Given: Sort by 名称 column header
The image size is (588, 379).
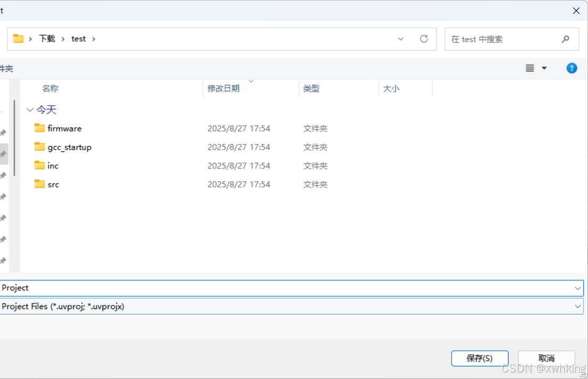Looking at the screenshot, I should (50, 88).
